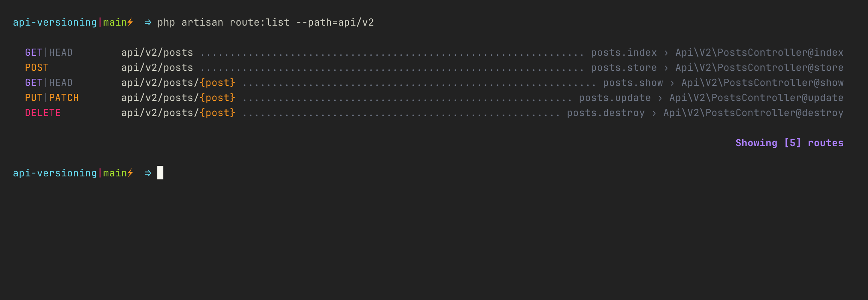Screen dimensions: 868x300
Task: Click the --path=api/v2 argument
Action: coord(335,23)
